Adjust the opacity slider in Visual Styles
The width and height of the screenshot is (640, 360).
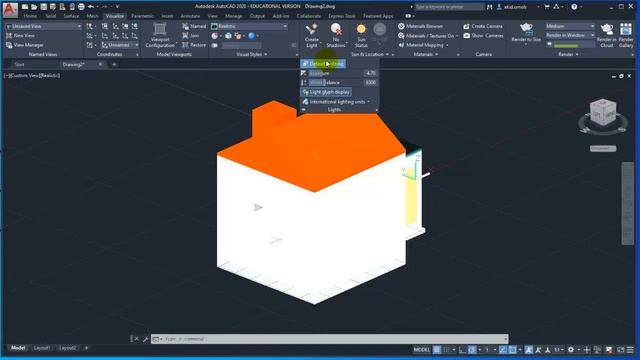point(242,46)
